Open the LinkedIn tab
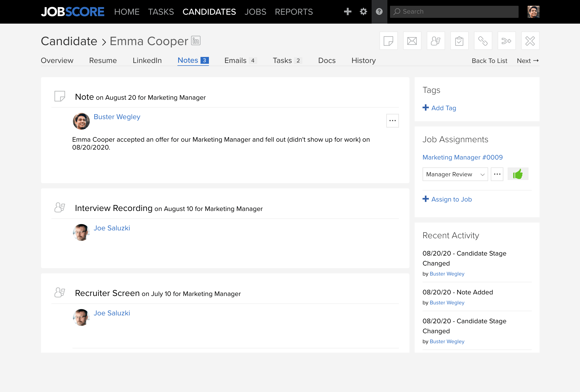The width and height of the screenshot is (580, 392). [147, 61]
